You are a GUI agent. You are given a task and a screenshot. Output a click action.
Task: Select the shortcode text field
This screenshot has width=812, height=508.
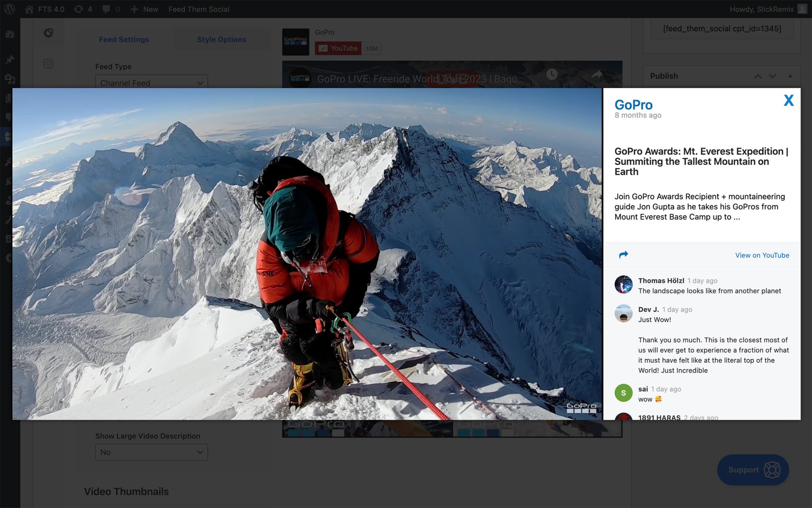click(722, 29)
